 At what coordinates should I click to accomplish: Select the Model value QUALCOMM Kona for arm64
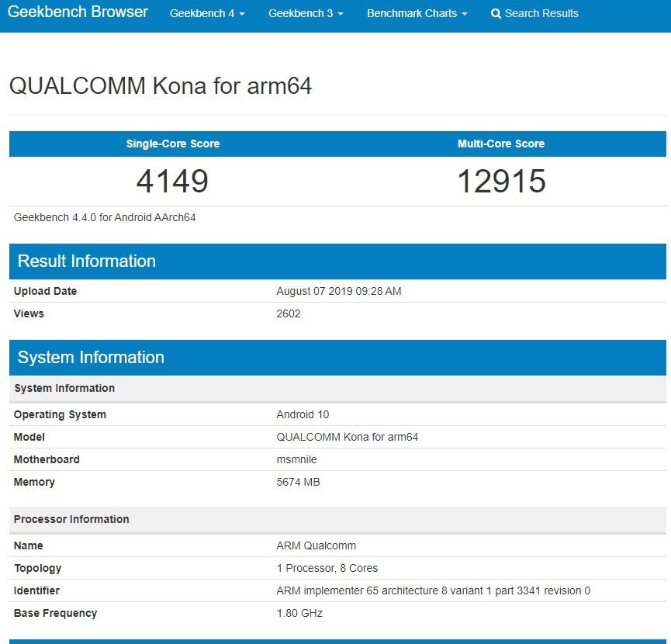(347, 437)
